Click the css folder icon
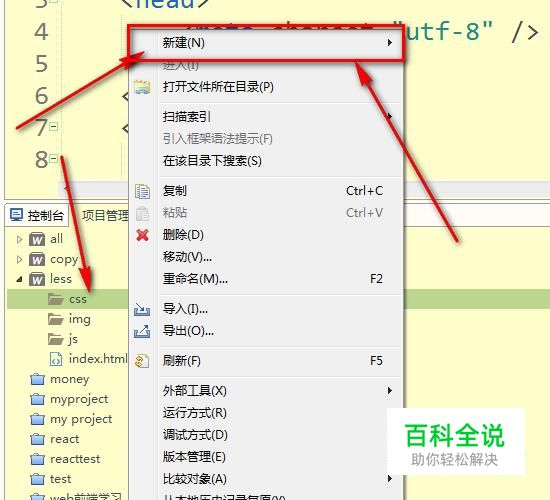This screenshot has height=500, width=550. click(56, 299)
